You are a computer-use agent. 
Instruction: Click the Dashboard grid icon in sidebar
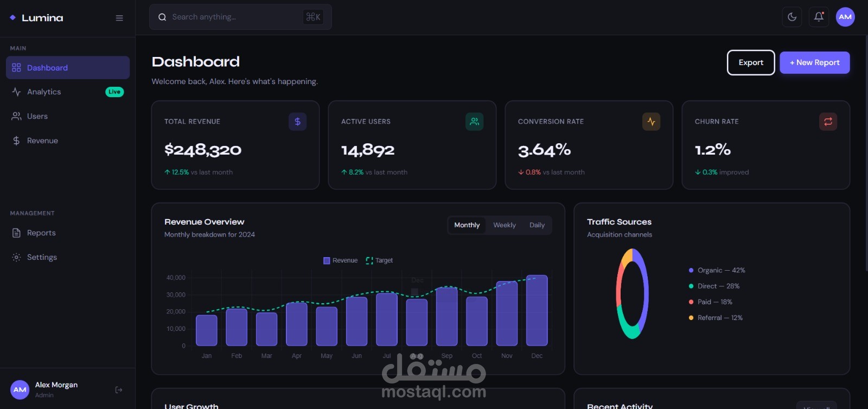16,68
